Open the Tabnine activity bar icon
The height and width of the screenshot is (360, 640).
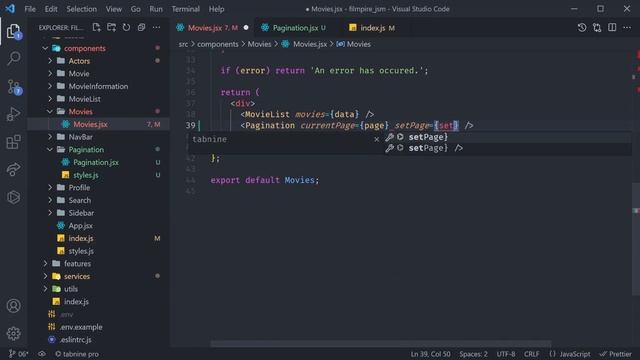point(13,197)
